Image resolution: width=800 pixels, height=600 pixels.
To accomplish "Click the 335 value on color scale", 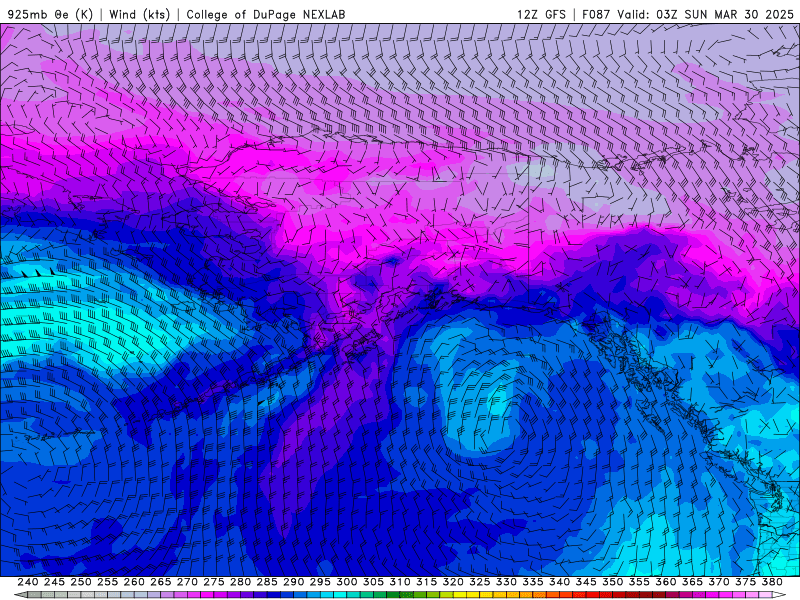I will tap(533, 582).
